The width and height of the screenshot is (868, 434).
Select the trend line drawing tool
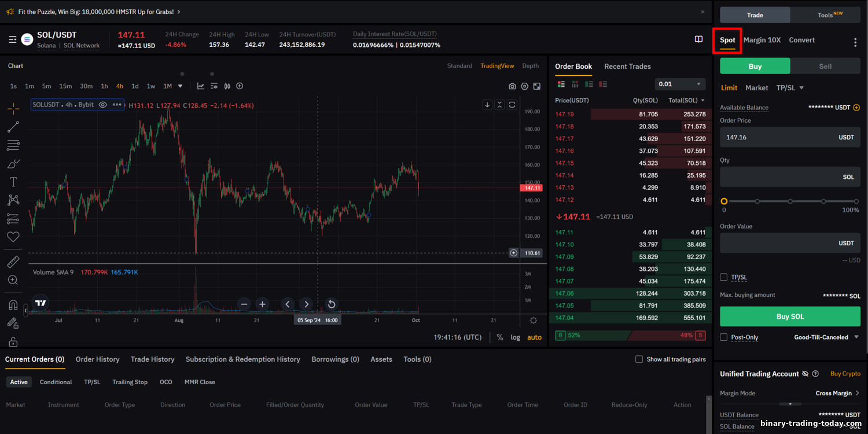click(13, 127)
